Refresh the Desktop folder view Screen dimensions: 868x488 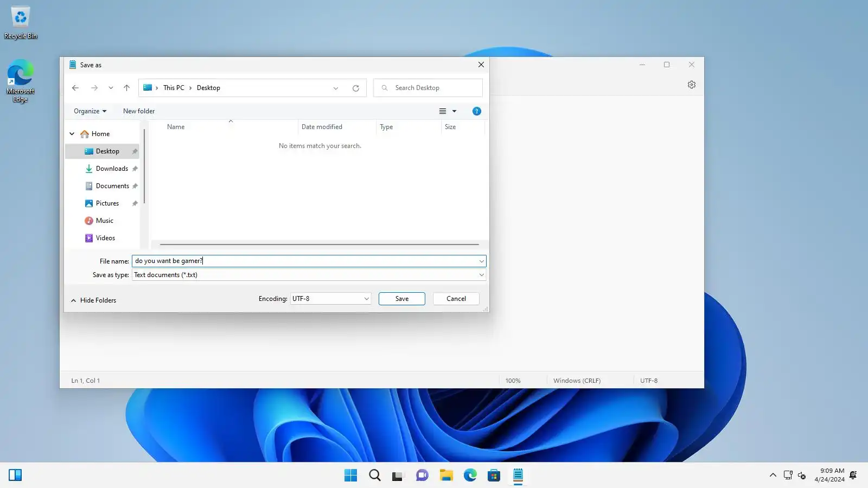(356, 88)
